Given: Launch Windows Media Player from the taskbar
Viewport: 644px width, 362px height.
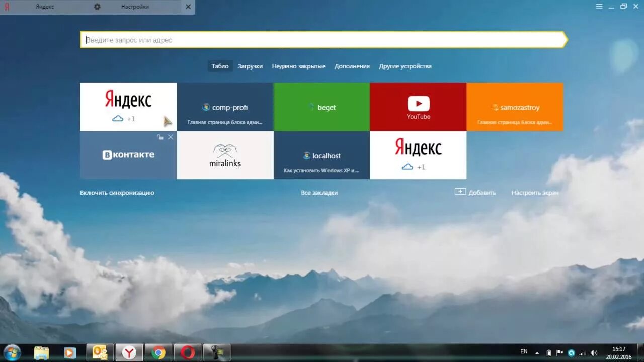Looking at the screenshot, I should click(70, 353).
